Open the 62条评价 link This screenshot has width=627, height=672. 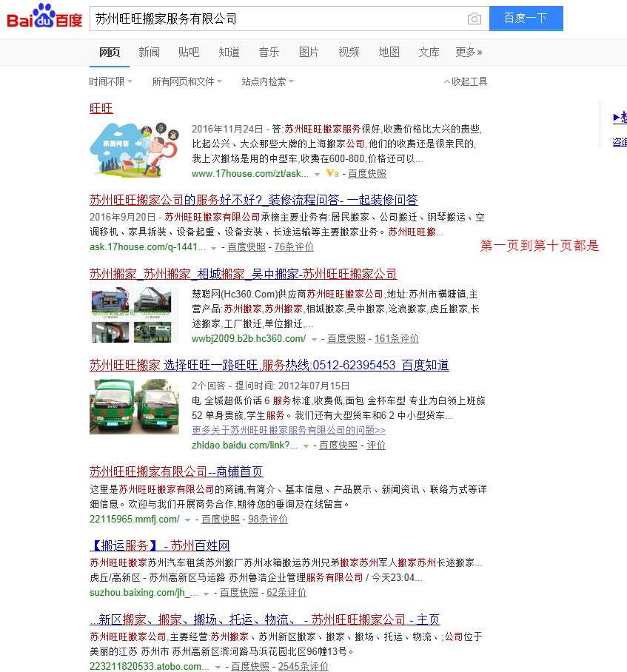point(286,592)
